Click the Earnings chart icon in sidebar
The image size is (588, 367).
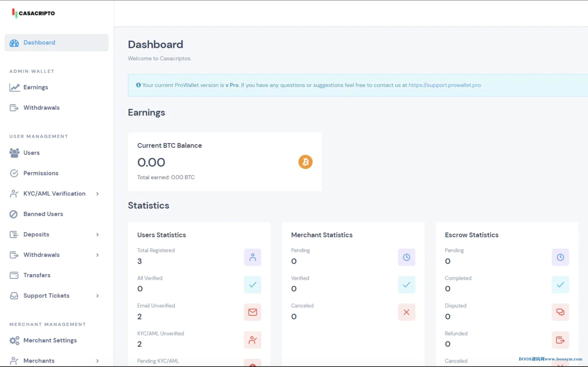pyautogui.click(x=14, y=87)
